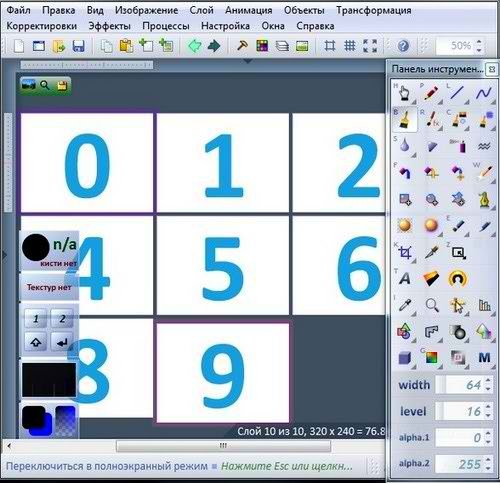Close the Панель инструментов panel
500x483 pixels.
click(491, 69)
